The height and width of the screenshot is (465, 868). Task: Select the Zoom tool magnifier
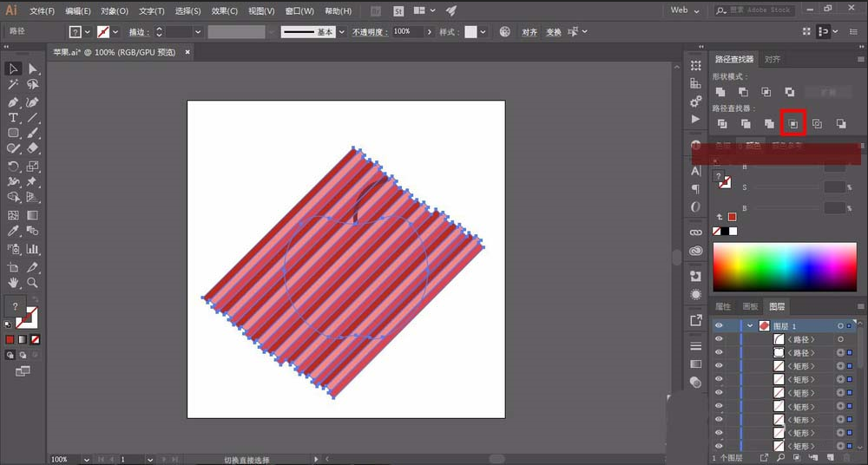click(33, 283)
